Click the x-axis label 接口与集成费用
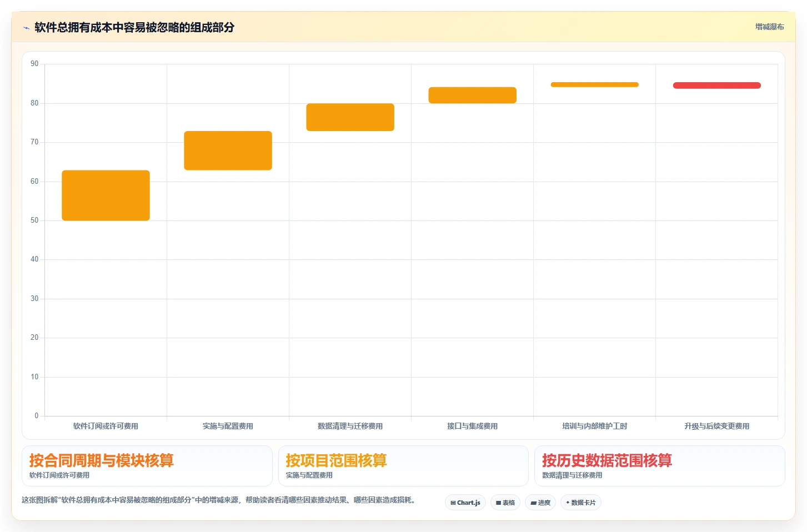This screenshot has height=532, width=807. pyautogui.click(x=472, y=426)
